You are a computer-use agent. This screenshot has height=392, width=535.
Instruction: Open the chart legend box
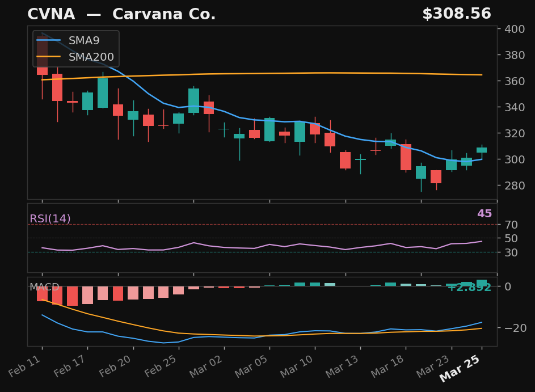[75, 48]
